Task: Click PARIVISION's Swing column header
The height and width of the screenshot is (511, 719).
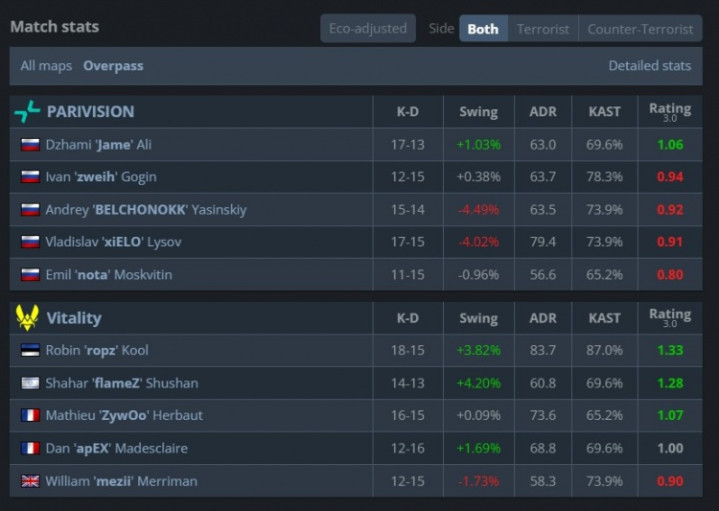Action: [478, 112]
